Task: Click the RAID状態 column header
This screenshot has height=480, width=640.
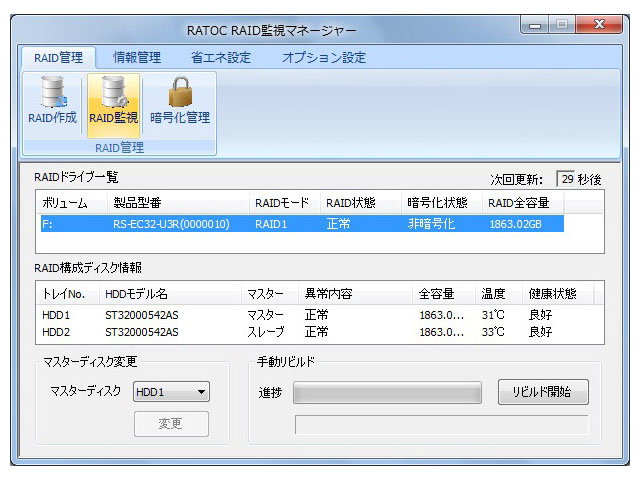Action: (360, 203)
